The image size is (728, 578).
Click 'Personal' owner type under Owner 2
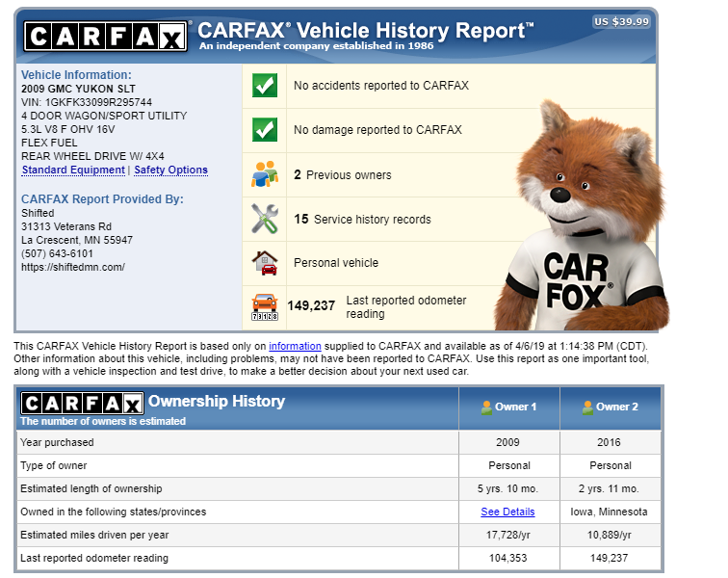pyautogui.click(x=611, y=465)
